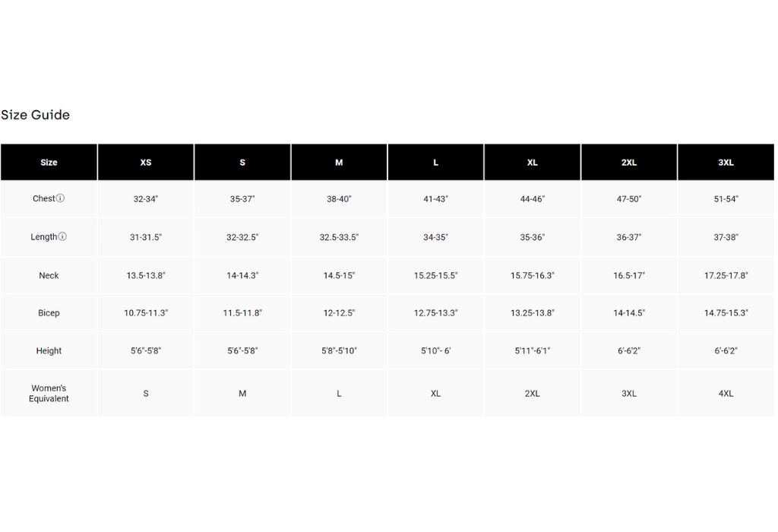Click the 51-54" chest cell for 3XL
This screenshot has height=532, width=778.
coord(726,199)
